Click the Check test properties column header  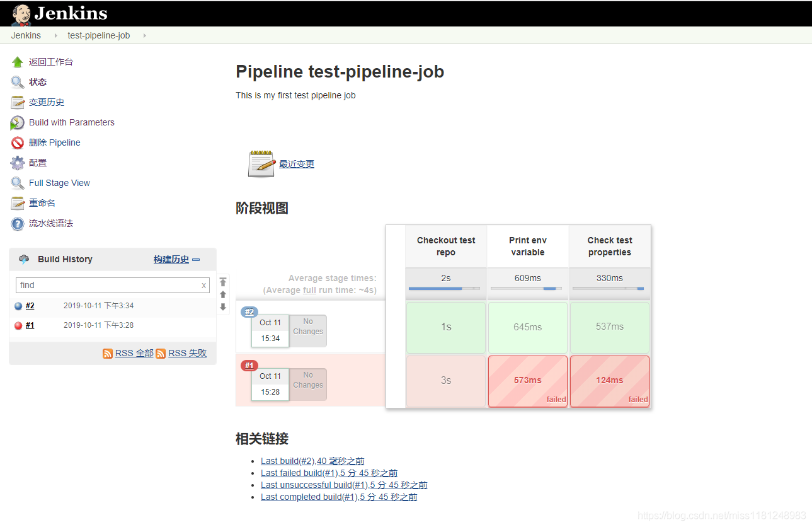[610, 246]
